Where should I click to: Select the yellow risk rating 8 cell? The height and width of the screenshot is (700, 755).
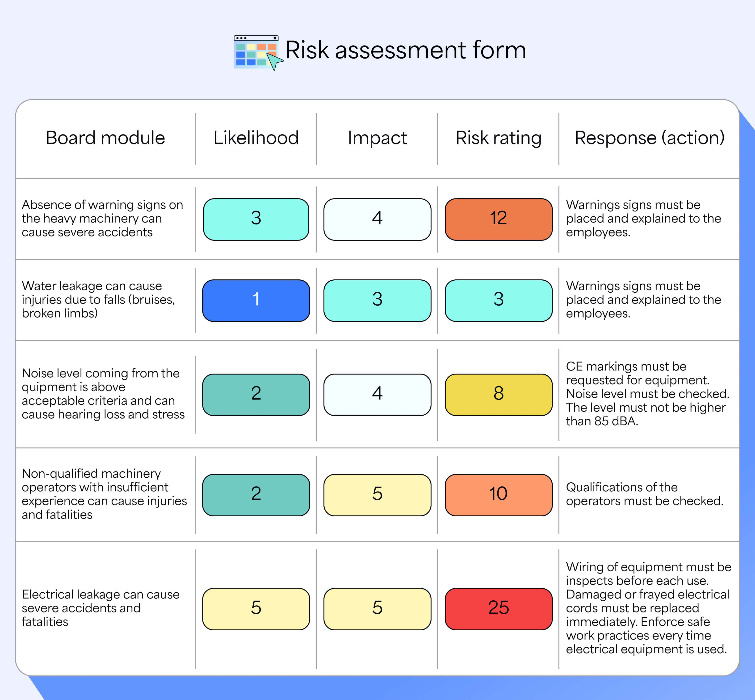(x=498, y=395)
